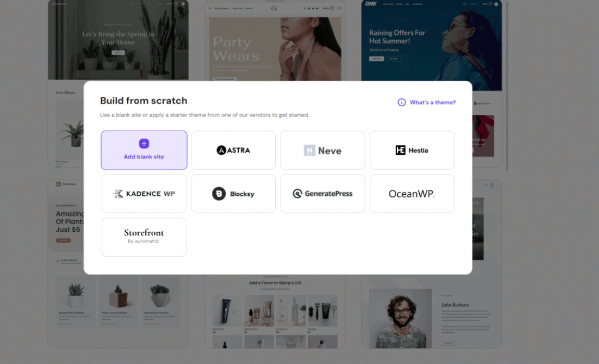599x364 pixels.
Task: Choose the Blocksy theme card
Action: [233, 194]
